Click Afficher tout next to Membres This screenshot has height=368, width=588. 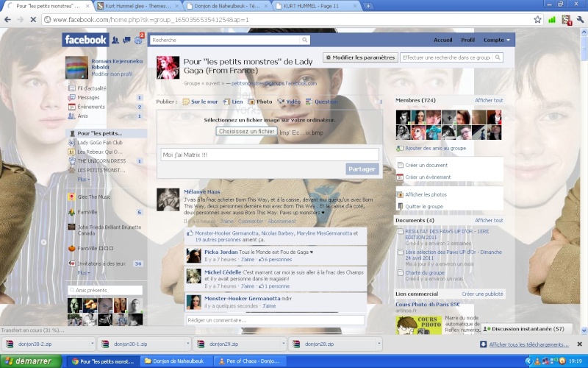click(x=489, y=100)
